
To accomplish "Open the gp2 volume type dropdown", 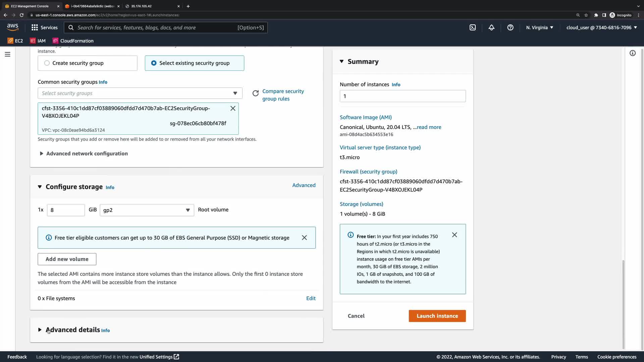I will [147, 210].
